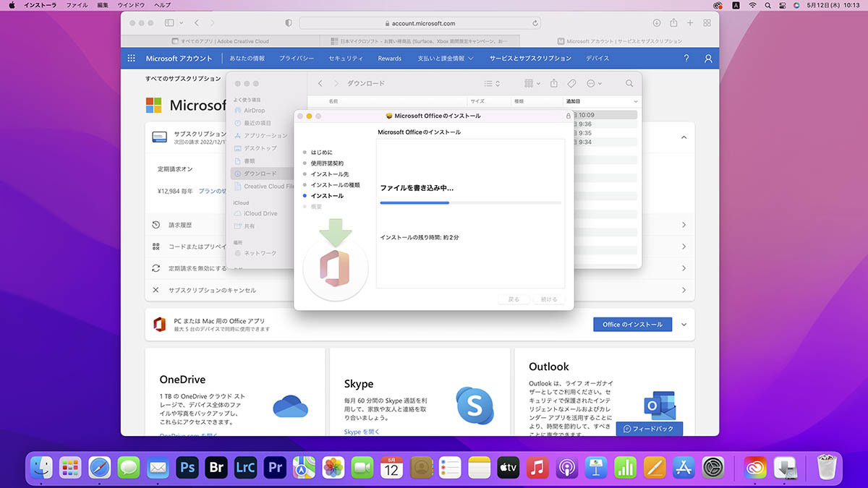Open Keynote from the Dock
868x488 pixels.
595,468
